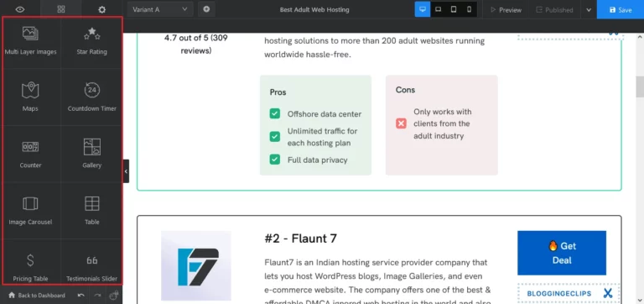Image resolution: width=644 pixels, height=304 pixels.
Task: Switch to tablet device view
Action: (454, 9)
